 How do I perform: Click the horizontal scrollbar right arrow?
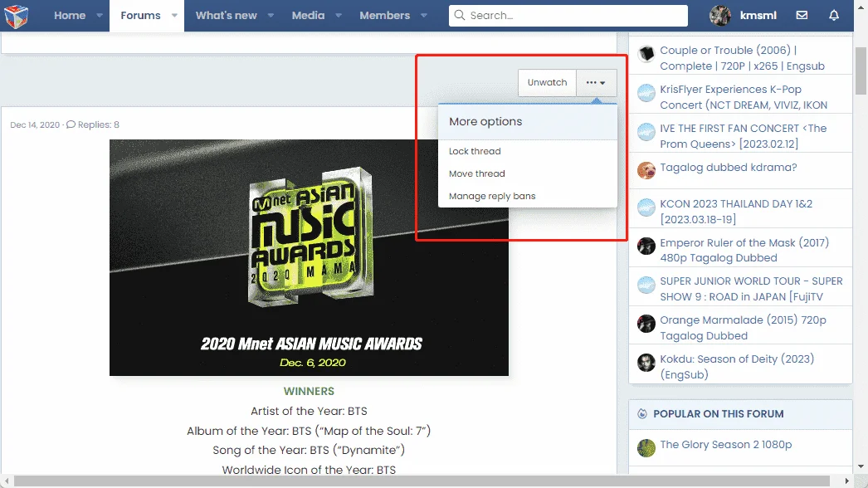coord(846,481)
